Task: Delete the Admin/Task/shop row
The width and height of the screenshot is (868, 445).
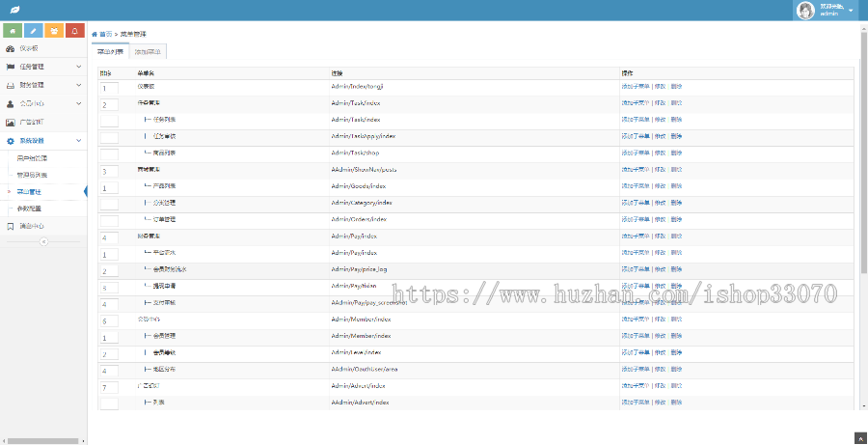Action: (x=676, y=153)
